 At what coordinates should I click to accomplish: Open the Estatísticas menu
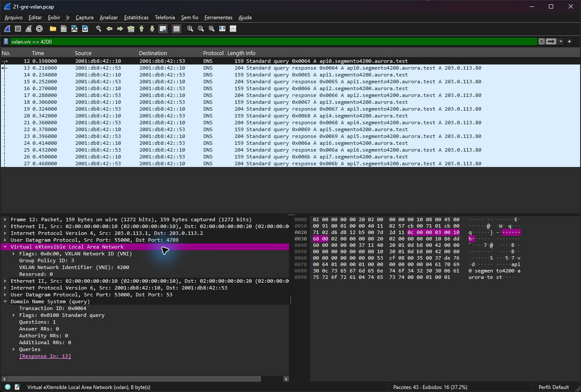pos(136,18)
